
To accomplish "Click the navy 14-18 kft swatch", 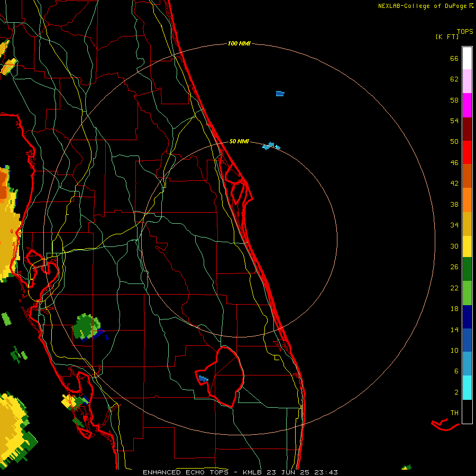I will coord(467,317).
